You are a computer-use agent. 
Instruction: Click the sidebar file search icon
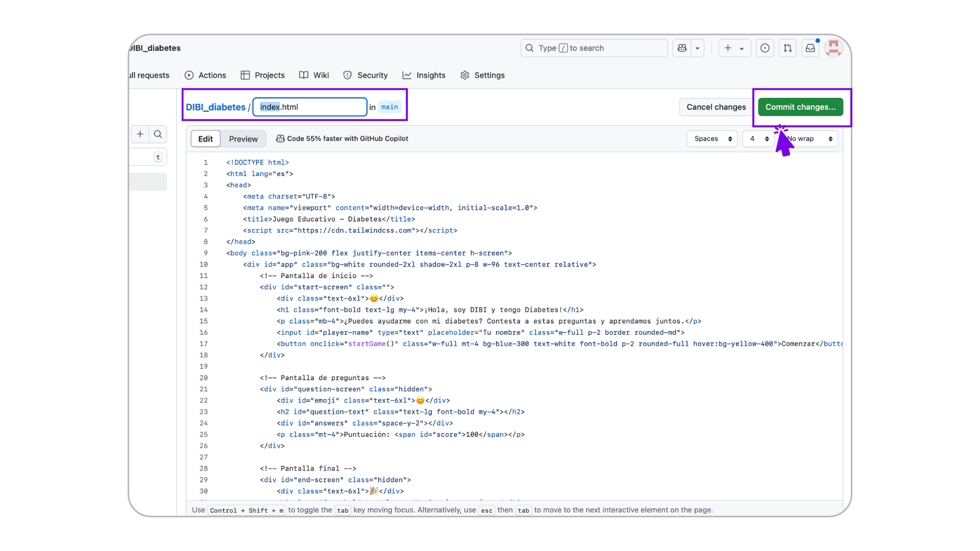point(158,134)
